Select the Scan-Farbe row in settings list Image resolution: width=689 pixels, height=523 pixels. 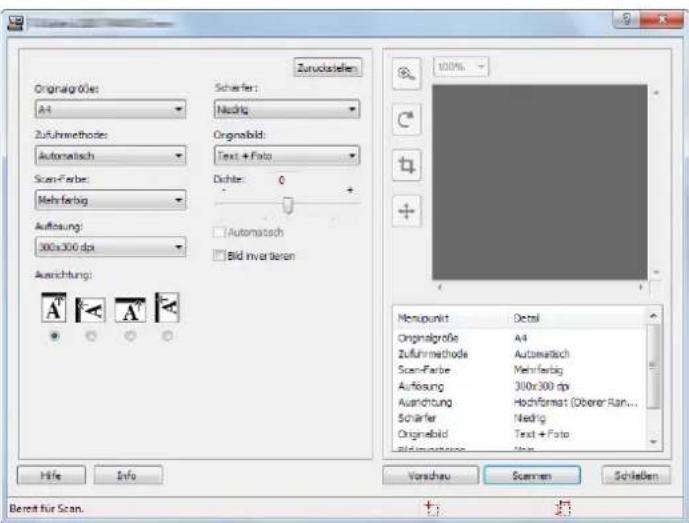pos(521,370)
